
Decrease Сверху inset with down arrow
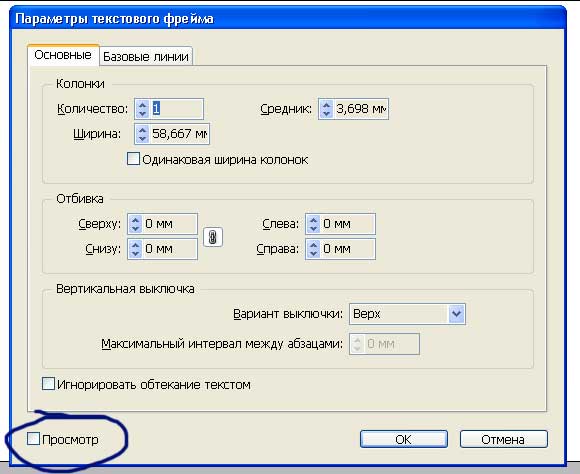coord(135,228)
